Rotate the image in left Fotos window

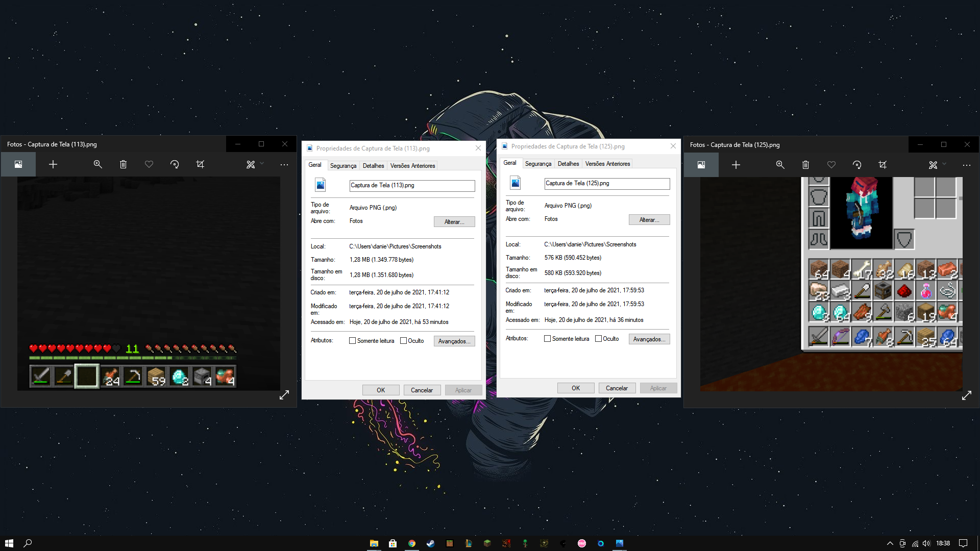coord(175,164)
